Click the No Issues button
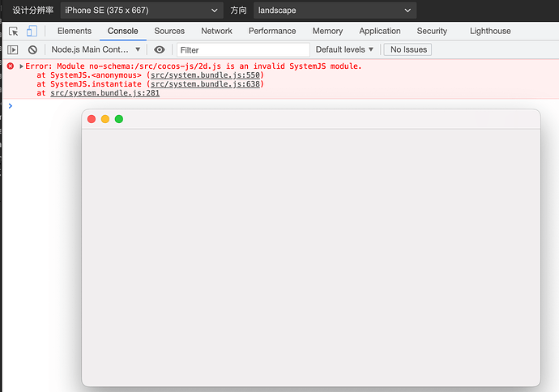The image size is (559, 392). click(408, 49)
